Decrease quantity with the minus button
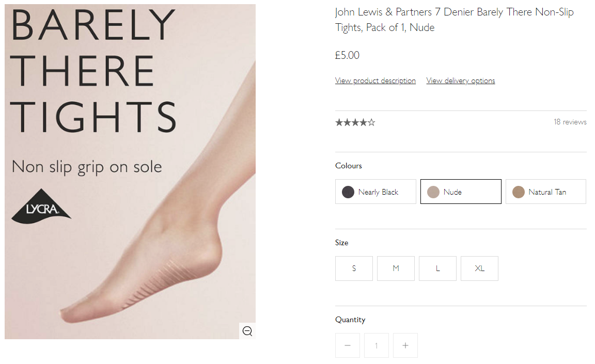 point(348,345)
